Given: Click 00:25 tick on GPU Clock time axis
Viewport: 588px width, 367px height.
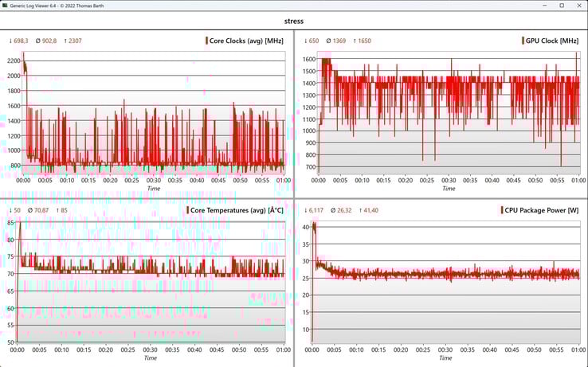Looking at the screenshot, I should [427, 180].
